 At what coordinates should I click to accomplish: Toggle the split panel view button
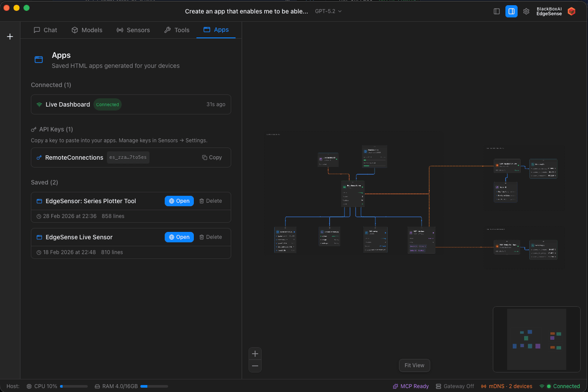(x=512, y=11)
